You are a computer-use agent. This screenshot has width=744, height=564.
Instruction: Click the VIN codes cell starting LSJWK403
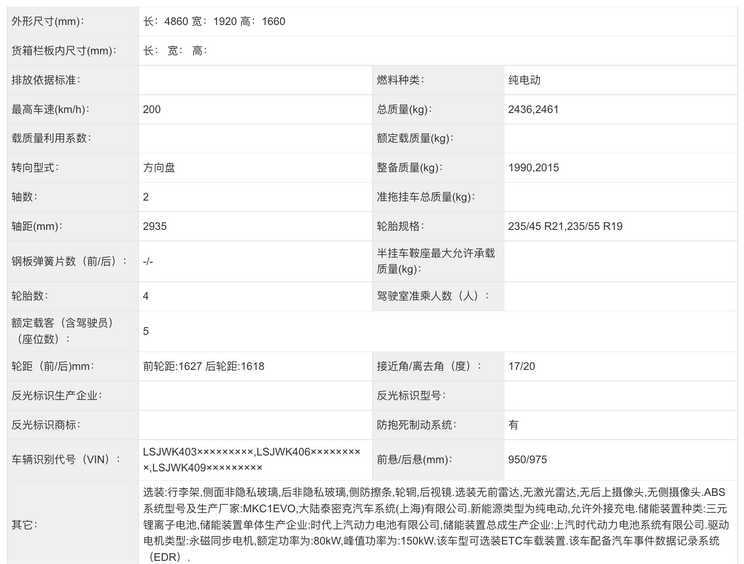click(252, 459)
